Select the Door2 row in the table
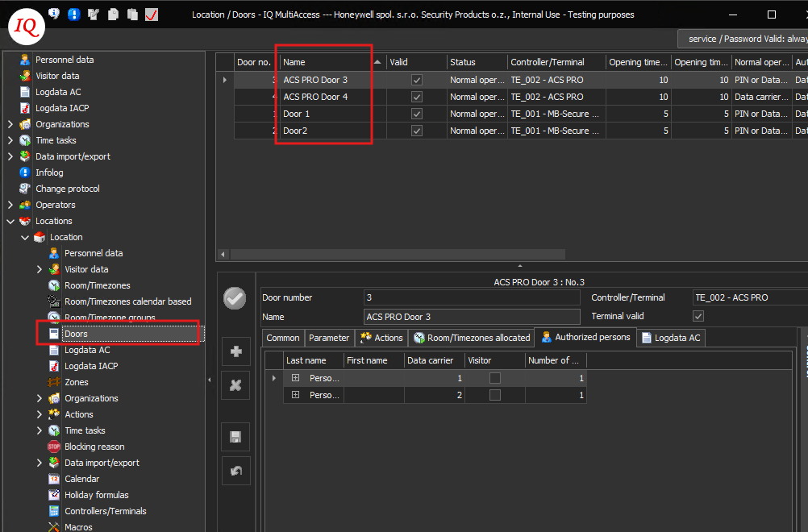Viewport: 808px width, 532px height. (521, 131)
